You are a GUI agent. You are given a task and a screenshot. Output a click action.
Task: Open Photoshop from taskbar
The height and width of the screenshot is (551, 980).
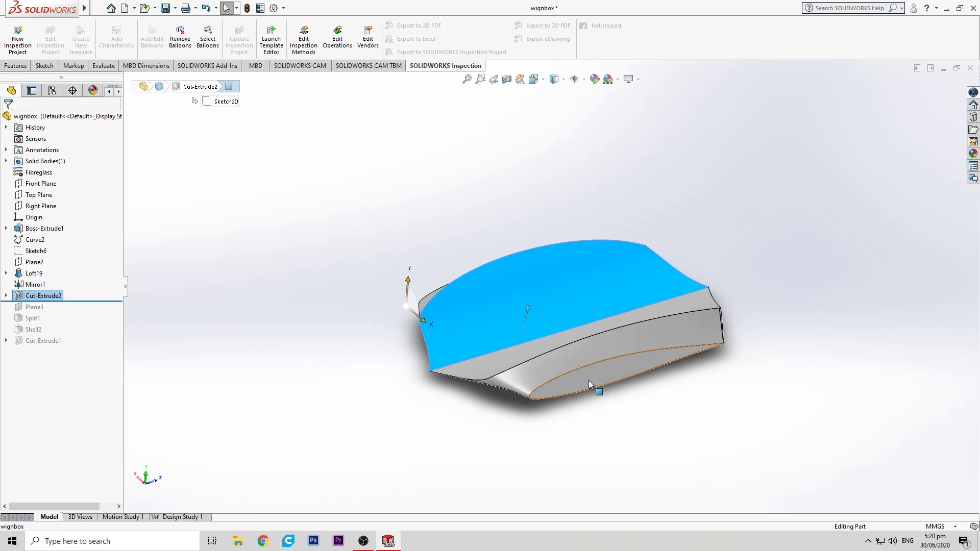[x=313, y=541]
